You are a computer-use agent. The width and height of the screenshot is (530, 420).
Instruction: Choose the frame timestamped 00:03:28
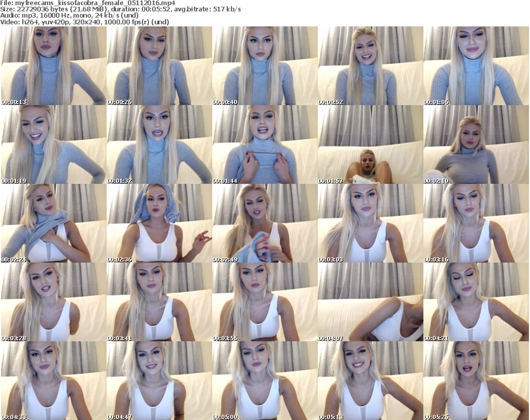pos(53,302)
